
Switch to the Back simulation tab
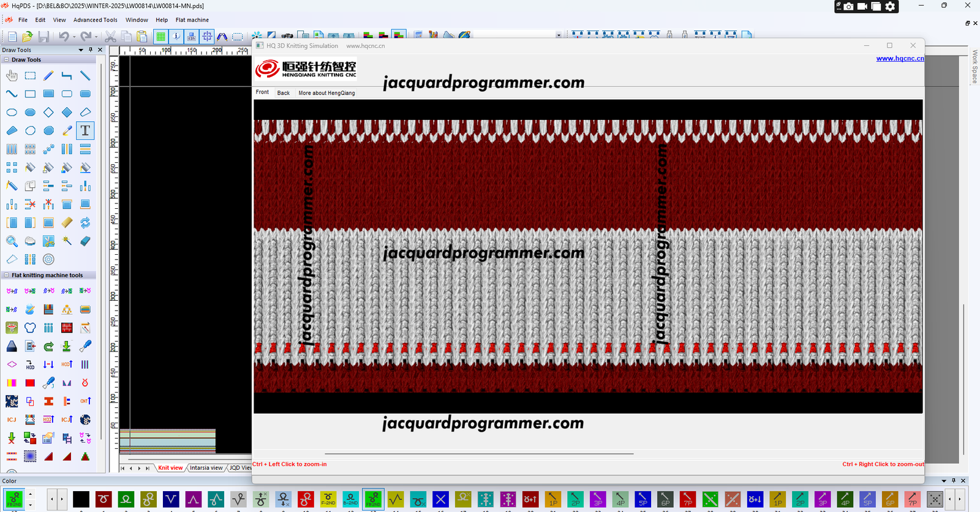point(283,93)
